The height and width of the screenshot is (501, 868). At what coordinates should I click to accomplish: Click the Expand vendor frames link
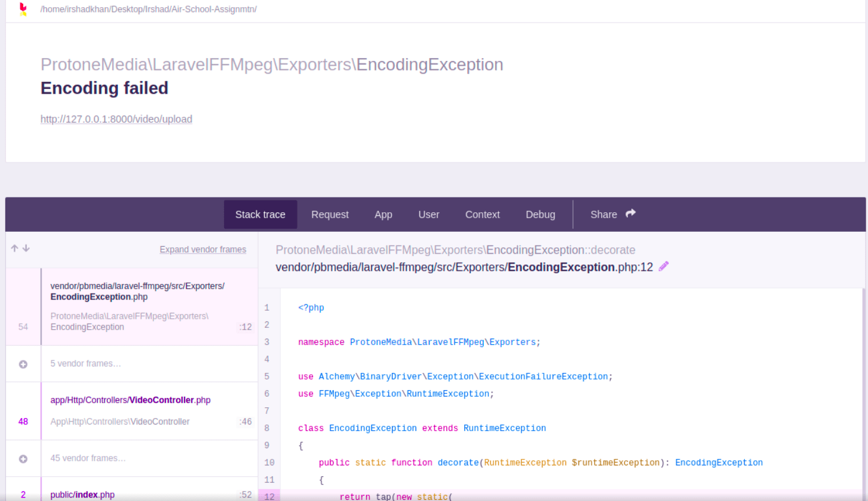(203, 250)
